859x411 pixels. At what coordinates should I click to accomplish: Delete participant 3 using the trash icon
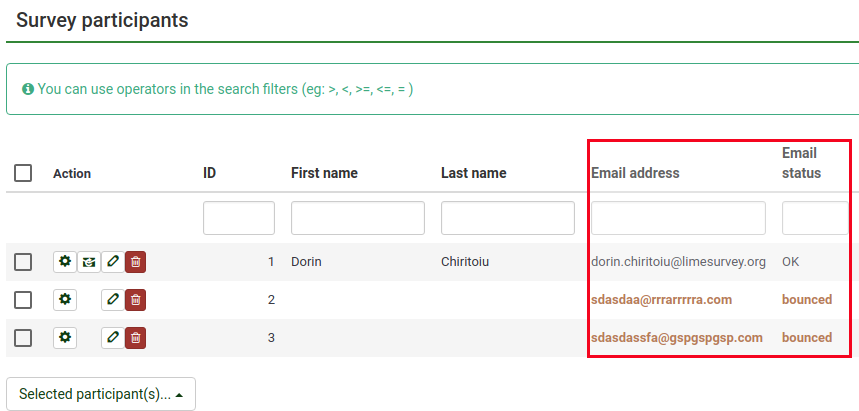pos(136,337)
